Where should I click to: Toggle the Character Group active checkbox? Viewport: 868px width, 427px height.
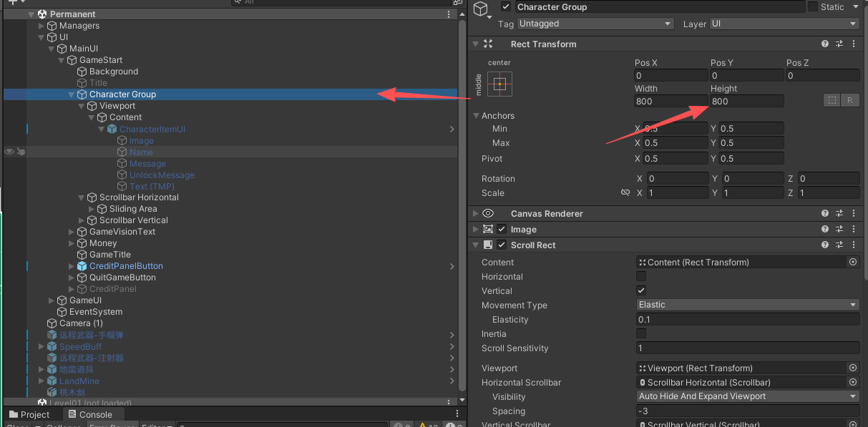click(507, 7)
